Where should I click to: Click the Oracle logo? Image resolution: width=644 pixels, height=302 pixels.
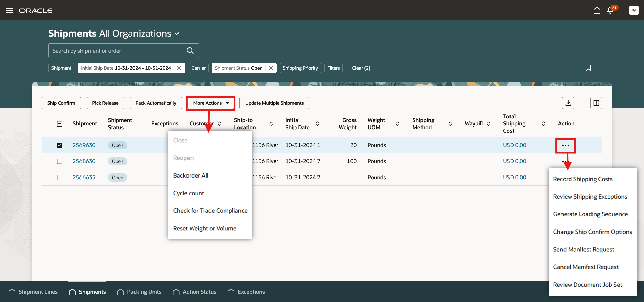36,11
